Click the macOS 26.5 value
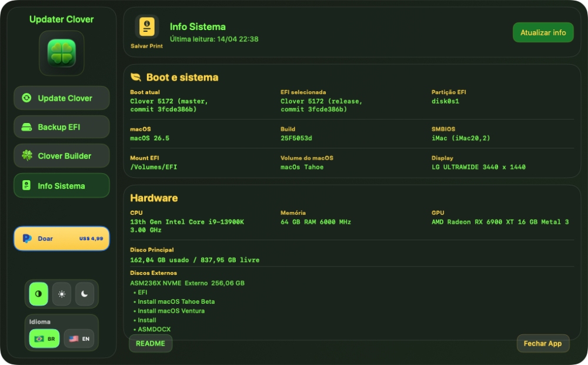 (x=149, y=138)
